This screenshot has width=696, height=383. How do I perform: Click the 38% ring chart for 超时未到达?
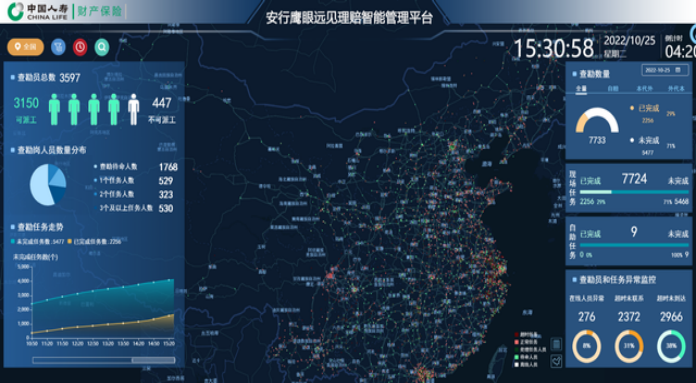click(671, 346)
